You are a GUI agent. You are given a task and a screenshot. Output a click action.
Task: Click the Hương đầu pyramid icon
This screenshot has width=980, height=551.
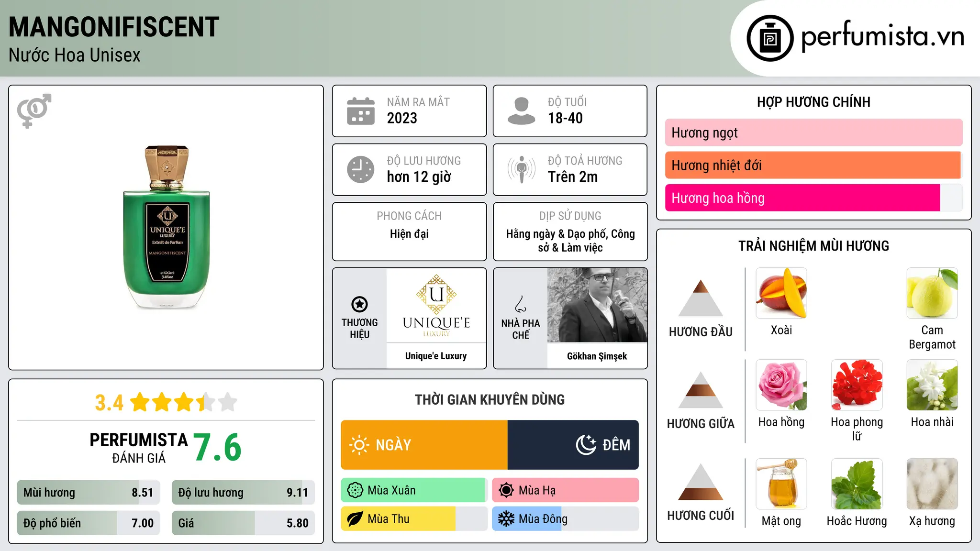701,298
